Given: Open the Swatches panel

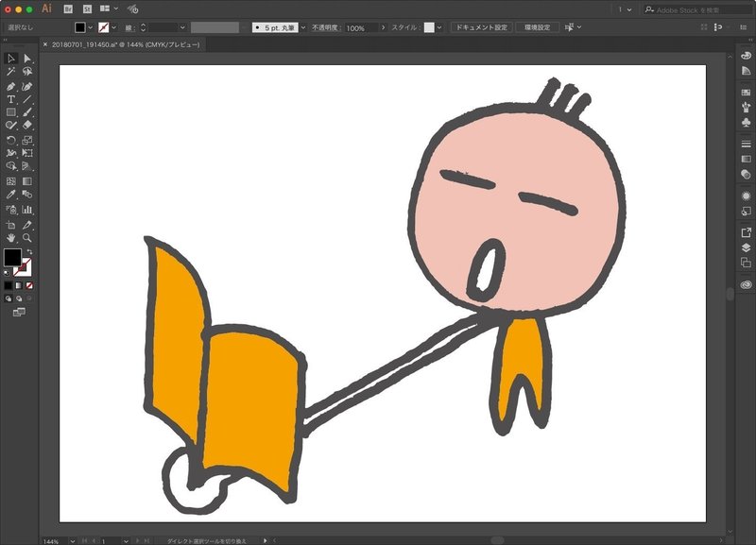Looking at the screenshot, I should pyautogui.click(x=746, y=92).
